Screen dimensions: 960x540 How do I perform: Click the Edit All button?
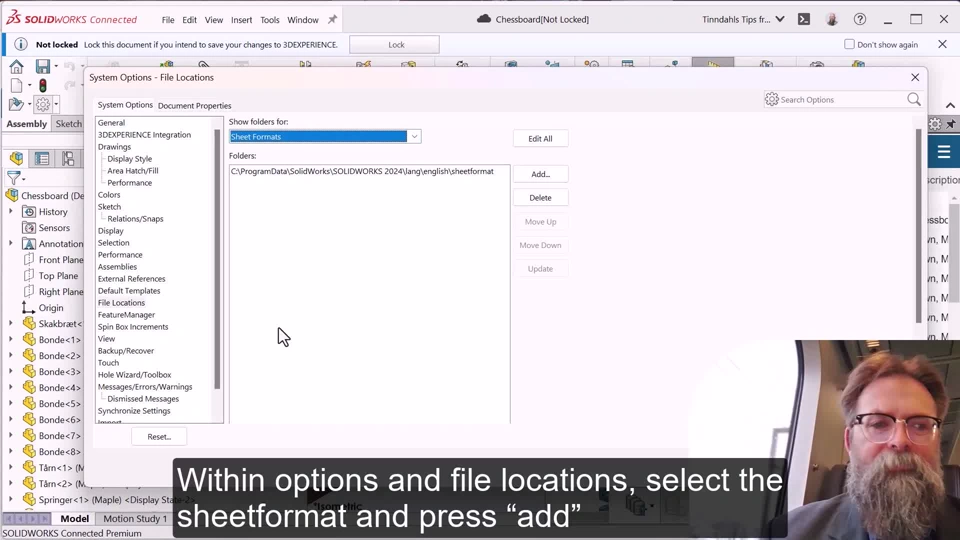tap(540, 138)
